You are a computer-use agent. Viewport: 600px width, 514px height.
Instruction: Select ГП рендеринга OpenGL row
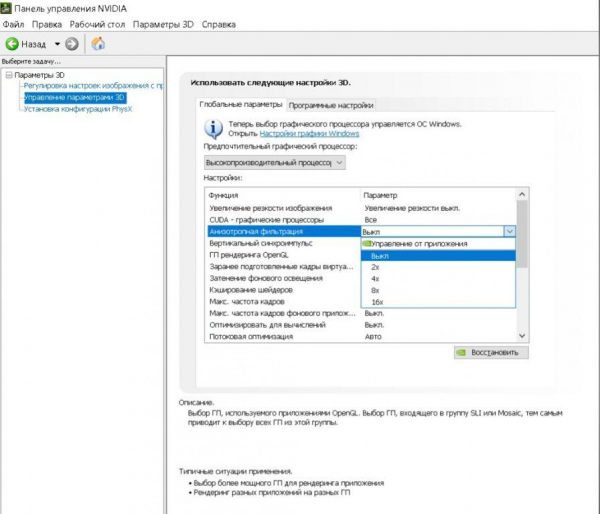(x=284, y=255)
